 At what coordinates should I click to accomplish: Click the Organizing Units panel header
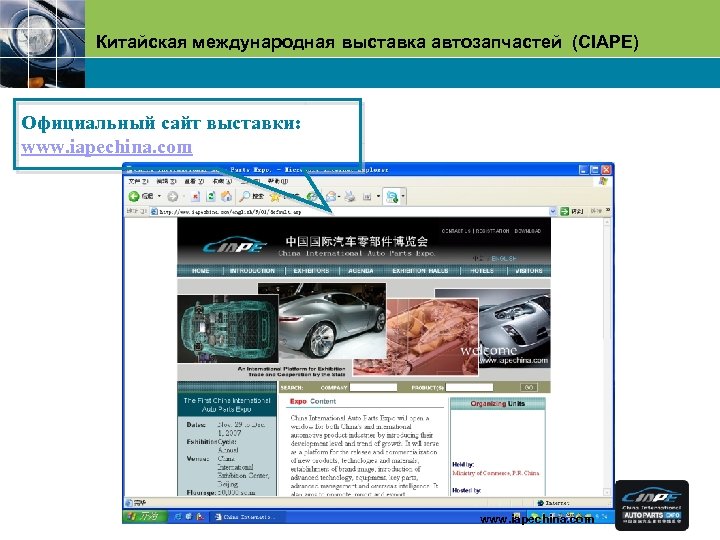[x=498, y=404]
